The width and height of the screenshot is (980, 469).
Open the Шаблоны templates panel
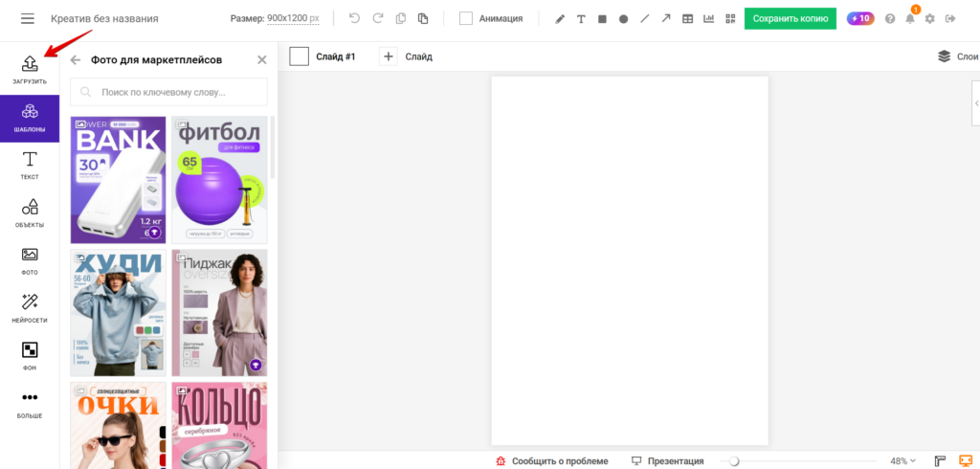pos(30,118)
